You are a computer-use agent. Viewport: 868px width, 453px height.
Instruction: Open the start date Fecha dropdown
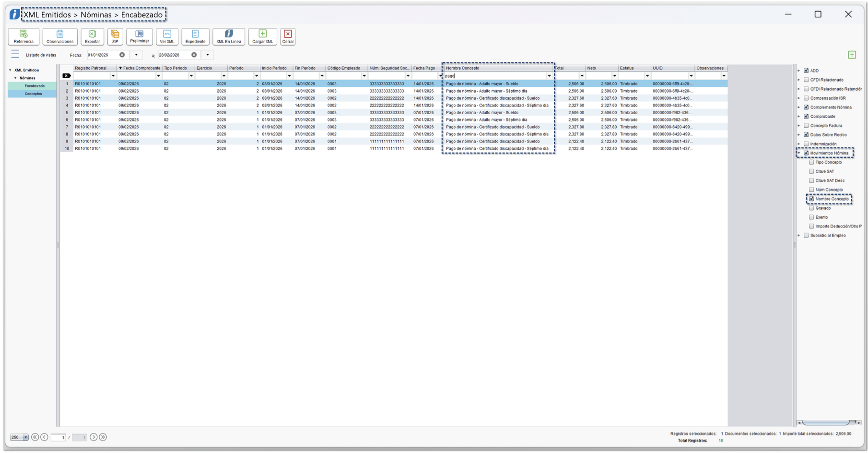click(x=136, y=55)
